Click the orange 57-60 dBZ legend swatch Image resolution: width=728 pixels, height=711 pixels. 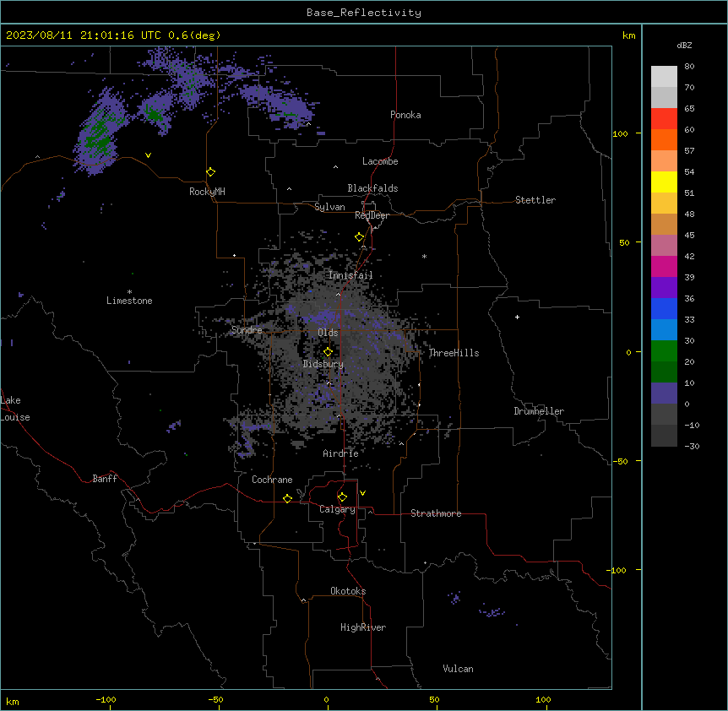pos(664,139)
